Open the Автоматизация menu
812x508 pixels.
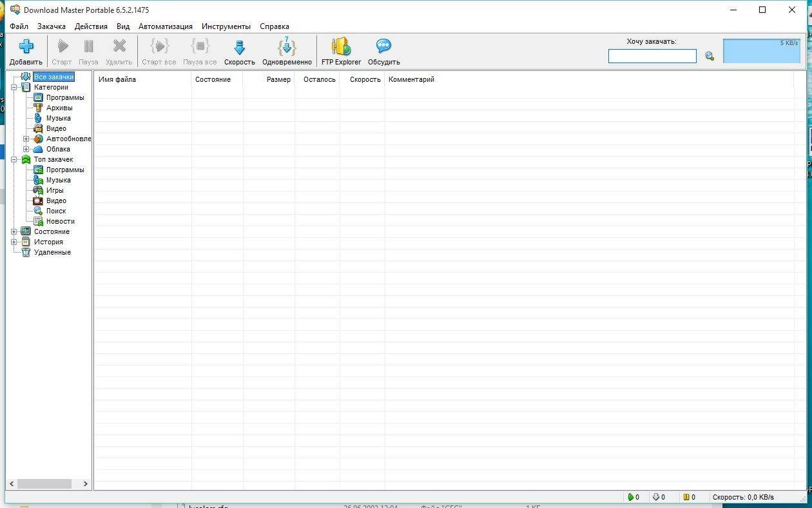tap(166, 26)
